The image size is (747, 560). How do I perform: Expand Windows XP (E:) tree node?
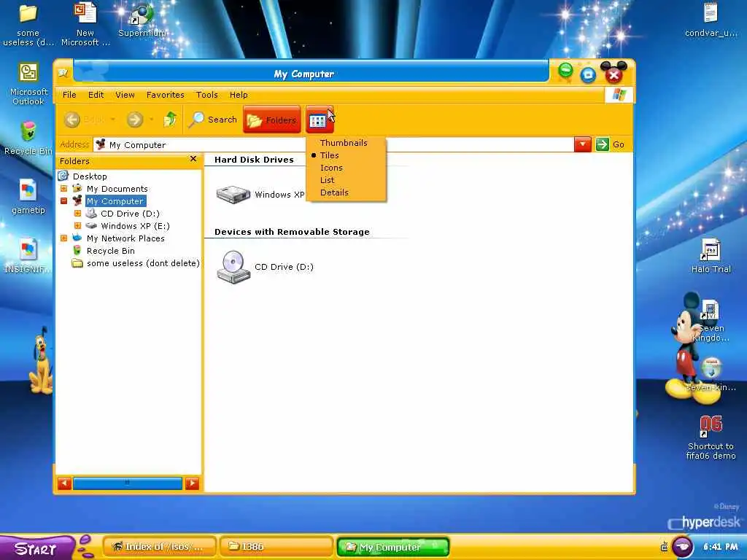[77, 226]
